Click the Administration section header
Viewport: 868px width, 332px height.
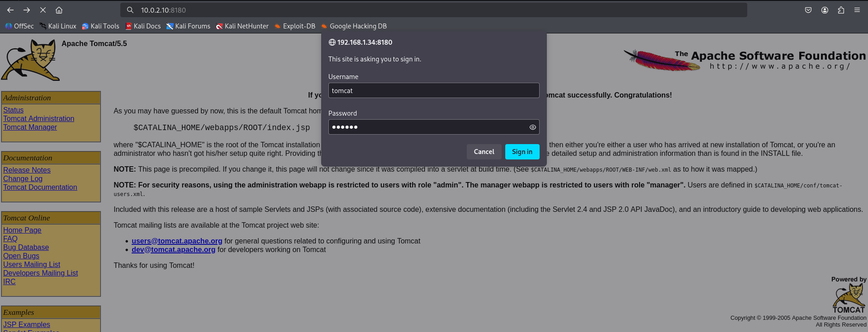pyautogui.click(x=51, y=98)
